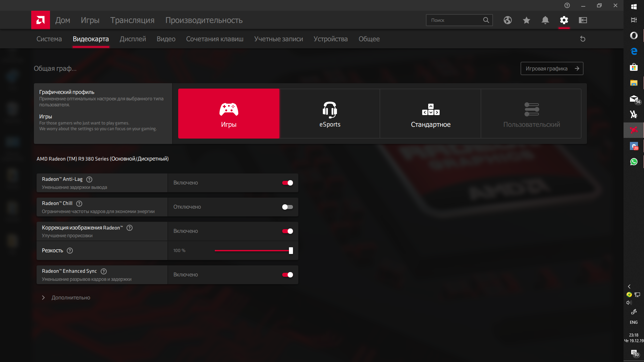Expand the Дополнительно section
Screen dimensions: 644x362
pyautogui.click(x=66, y=298)
